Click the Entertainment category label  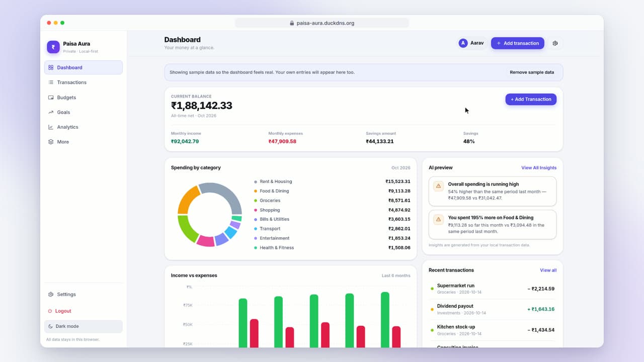(275, 238)
